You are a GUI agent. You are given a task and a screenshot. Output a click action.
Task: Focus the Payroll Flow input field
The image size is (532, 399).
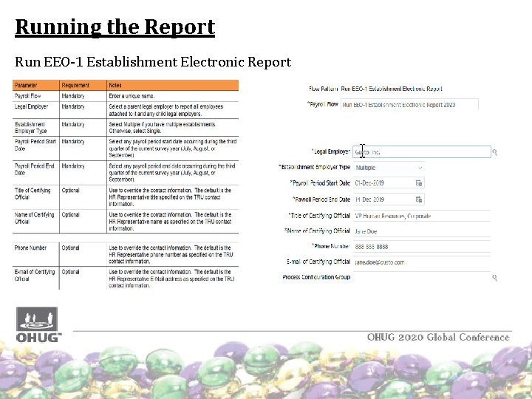tap(409, 104)
